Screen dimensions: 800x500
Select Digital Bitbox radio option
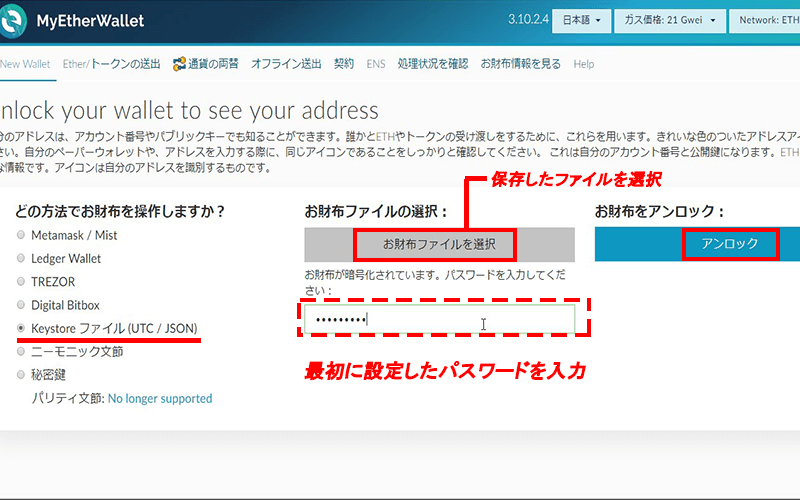pos(21,305)
